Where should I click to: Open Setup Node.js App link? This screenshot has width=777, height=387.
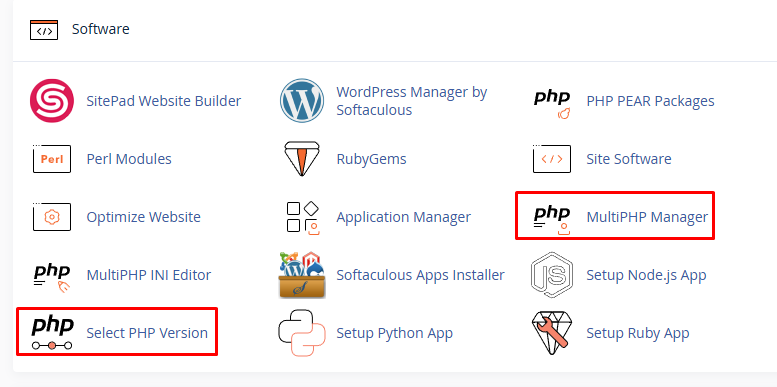(646, 275)
